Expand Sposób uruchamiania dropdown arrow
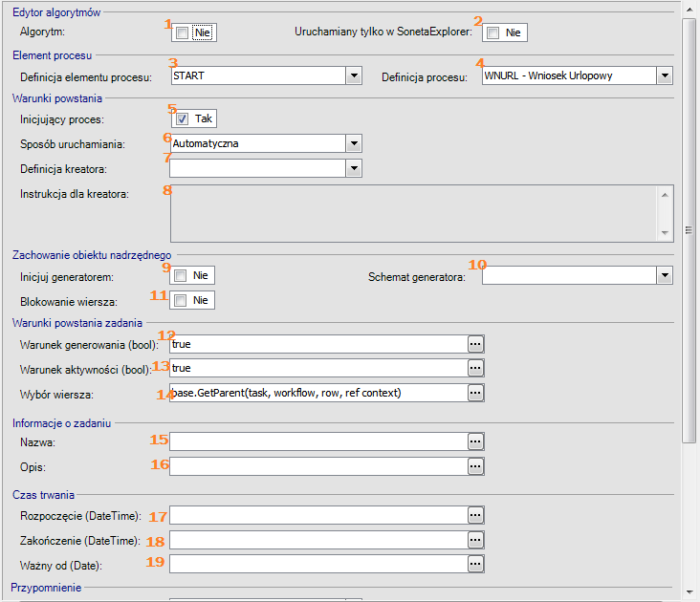This screenshot has width=700, height=602. (354, 143)
